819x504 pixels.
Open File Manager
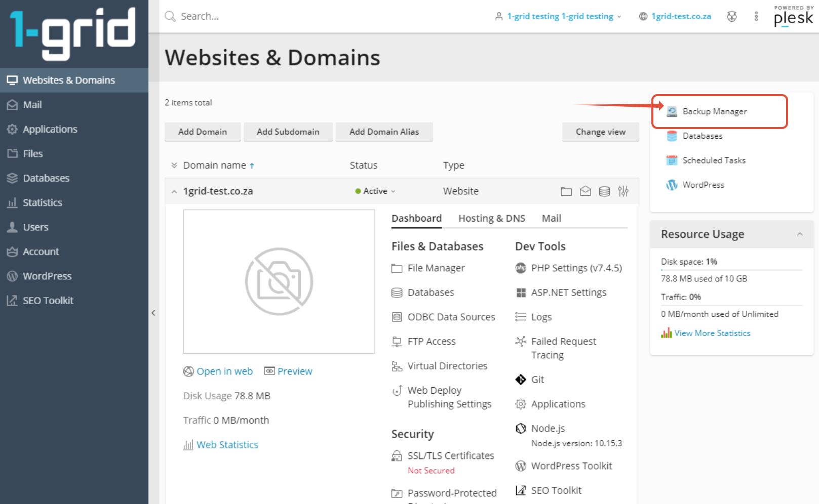click(428, 268)
